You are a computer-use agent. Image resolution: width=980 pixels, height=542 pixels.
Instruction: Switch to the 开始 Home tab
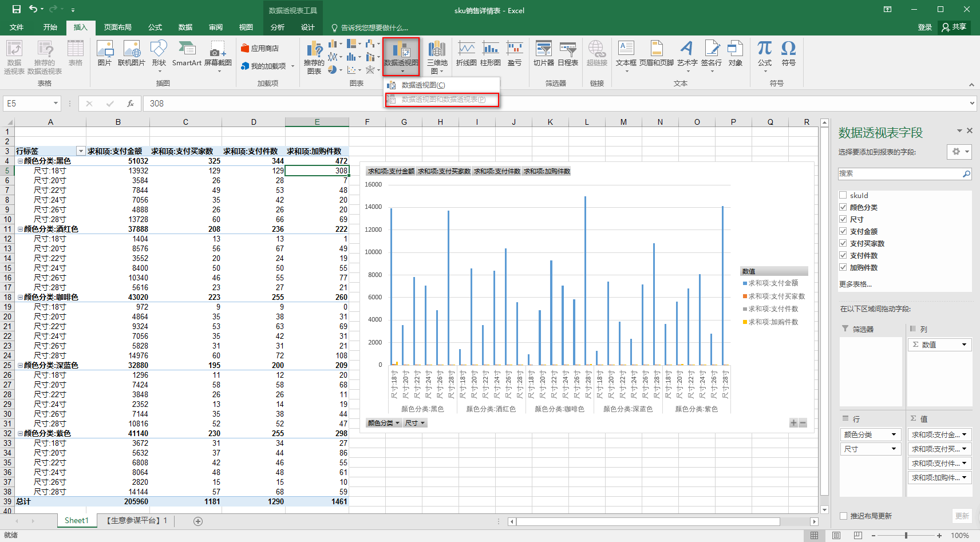pos(50,27)
